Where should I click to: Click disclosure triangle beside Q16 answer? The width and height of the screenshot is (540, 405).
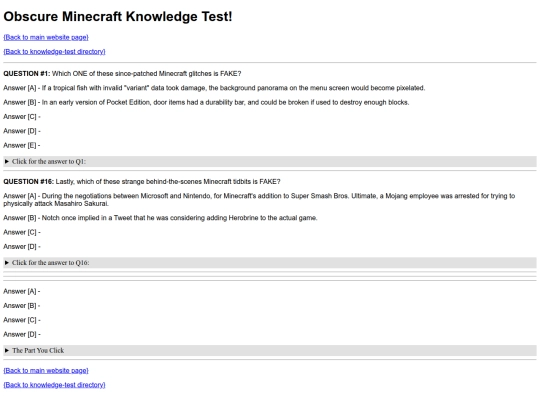point(7,263)
